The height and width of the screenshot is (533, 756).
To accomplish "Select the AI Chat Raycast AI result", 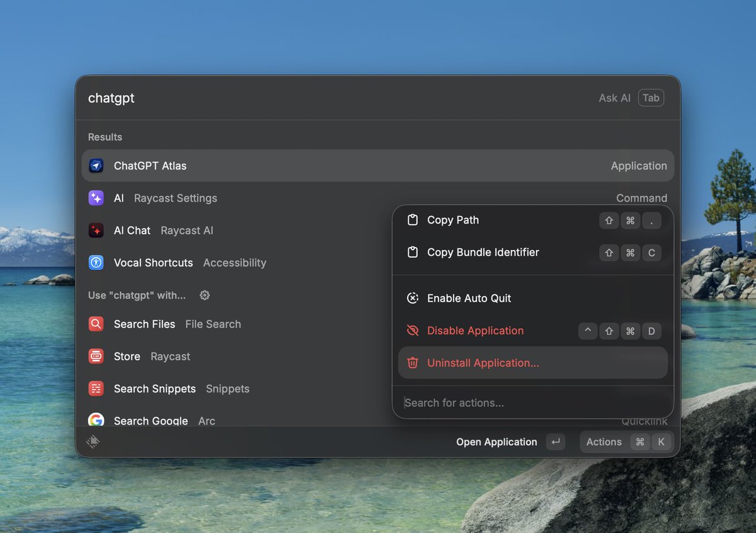I will [x=236, y=231].
